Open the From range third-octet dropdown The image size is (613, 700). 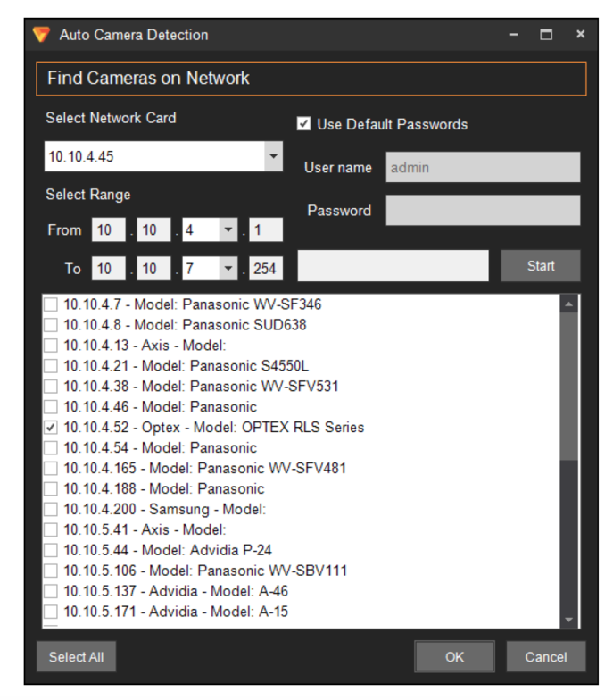pyautogui.click(x=228, y=230)
